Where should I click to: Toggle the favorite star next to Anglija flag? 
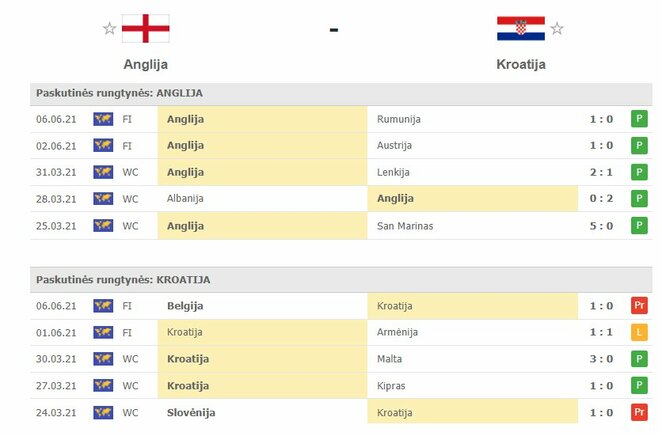tap(110, 29)
